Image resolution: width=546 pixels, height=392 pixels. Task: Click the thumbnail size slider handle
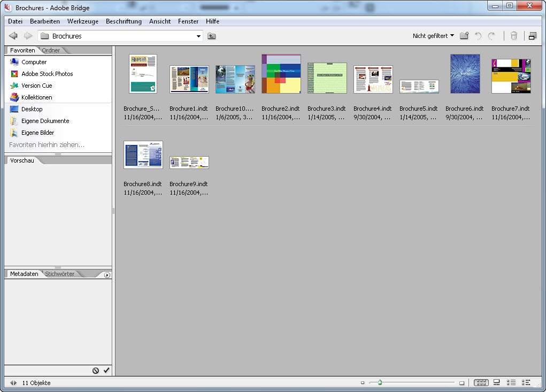(380, 382)
